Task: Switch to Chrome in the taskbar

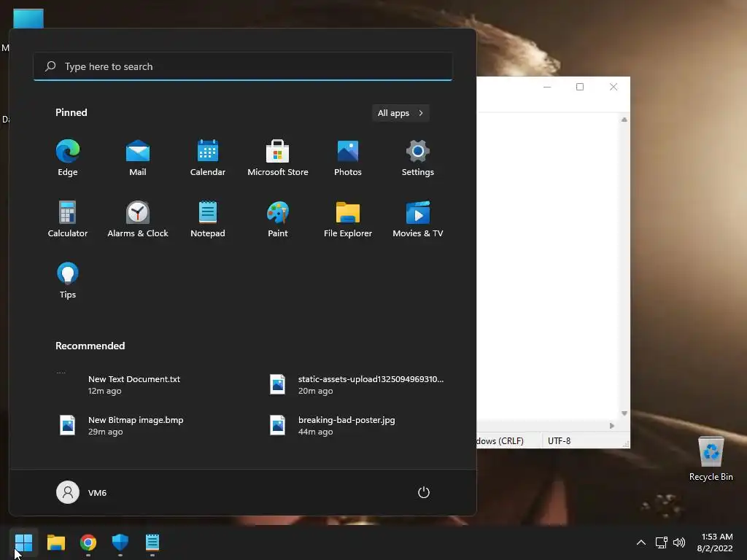Action: click(x=88, y=542)
